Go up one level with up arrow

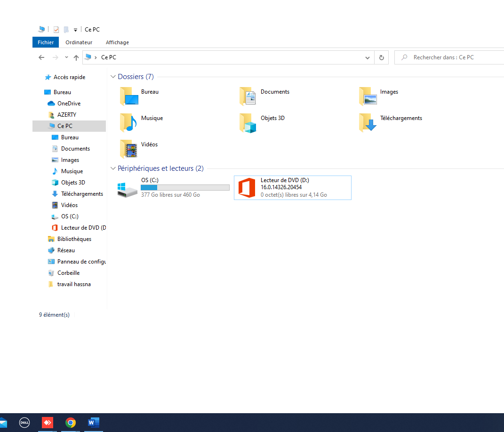[x=76, y=57]
